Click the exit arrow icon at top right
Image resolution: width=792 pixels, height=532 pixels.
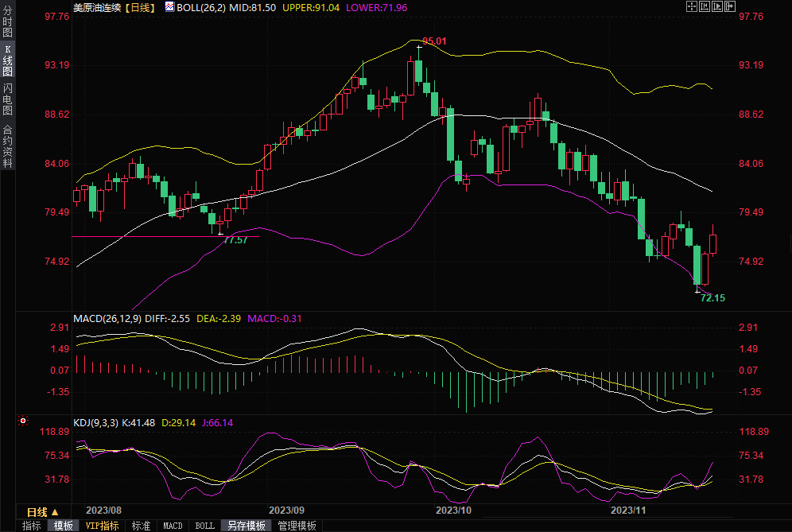pyautogui.click(x=728, y=6)
